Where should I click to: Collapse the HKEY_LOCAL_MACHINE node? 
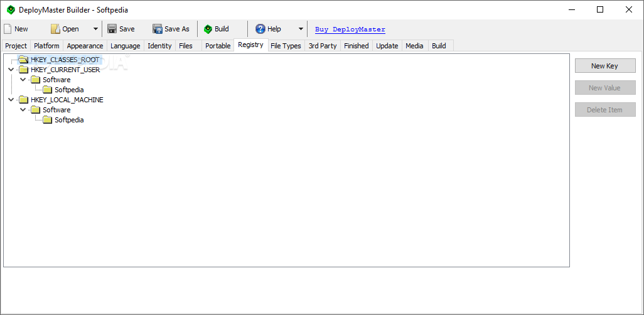(11, 100)
